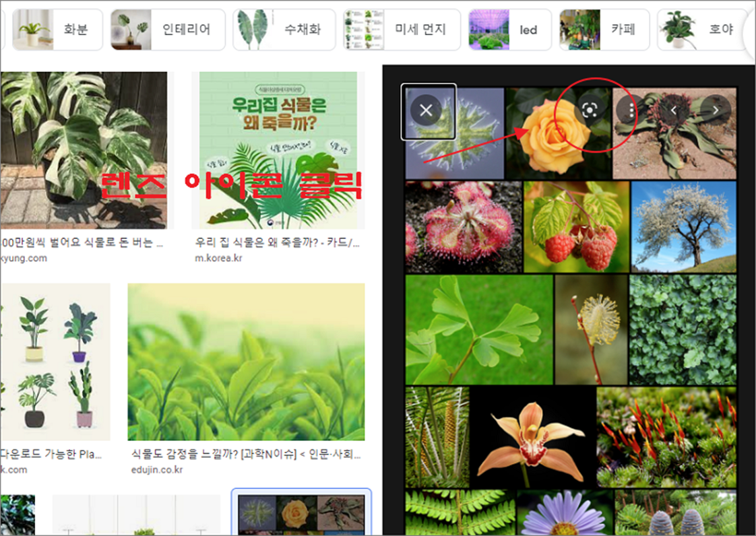Screen dimensions: 756x536
Task: Open the variegated monstera plant image result
Action: (x=84, y=150)
